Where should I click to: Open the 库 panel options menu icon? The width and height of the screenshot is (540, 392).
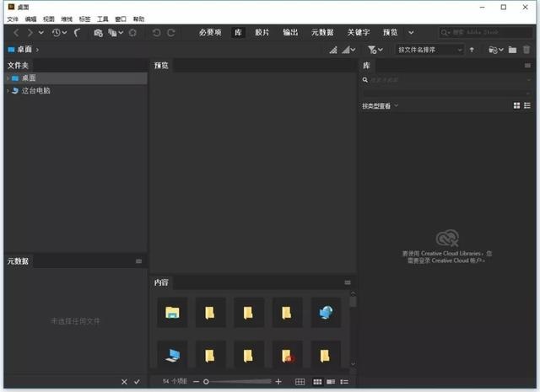tap(527, 66)
